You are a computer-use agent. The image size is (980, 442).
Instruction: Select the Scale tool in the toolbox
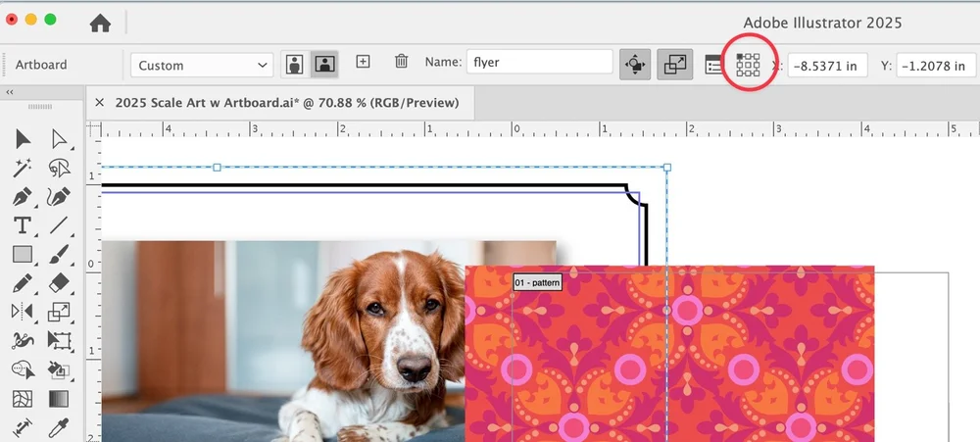pyautogui.click(x=59, y=312)
